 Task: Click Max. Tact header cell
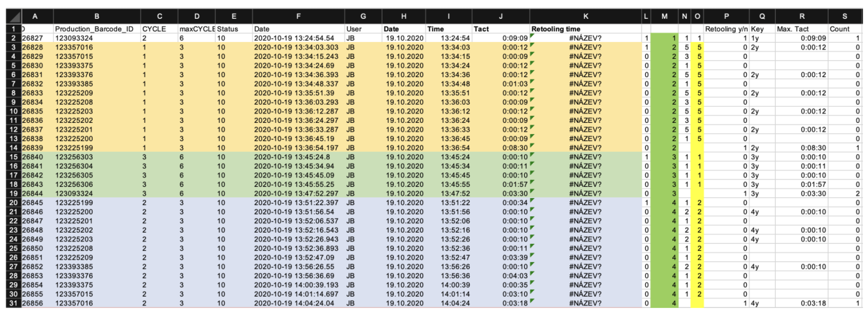pyautogui.click(x=793, y=29)
